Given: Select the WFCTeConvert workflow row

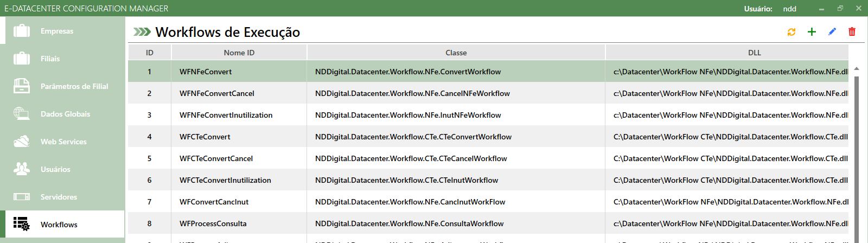Looking at the screenshot, I should pos(205,137).
